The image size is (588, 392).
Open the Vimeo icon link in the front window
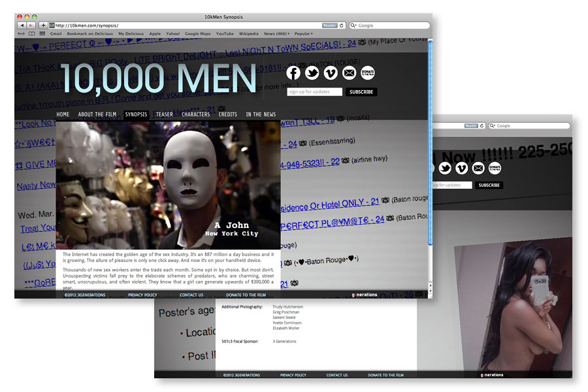[331, 73]
